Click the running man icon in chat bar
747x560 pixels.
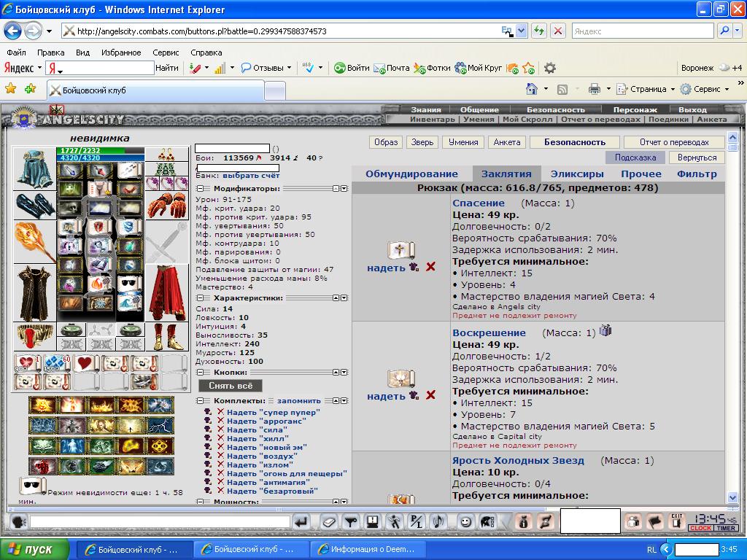394,522
